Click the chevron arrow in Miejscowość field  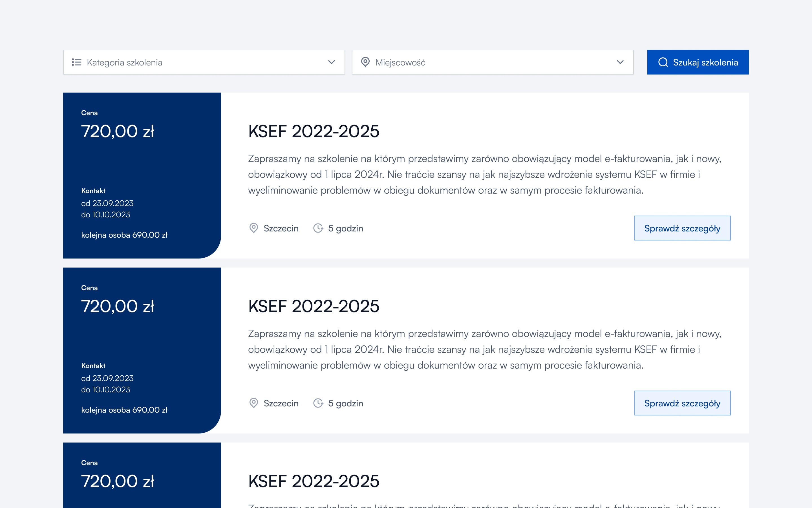[620, 62]
